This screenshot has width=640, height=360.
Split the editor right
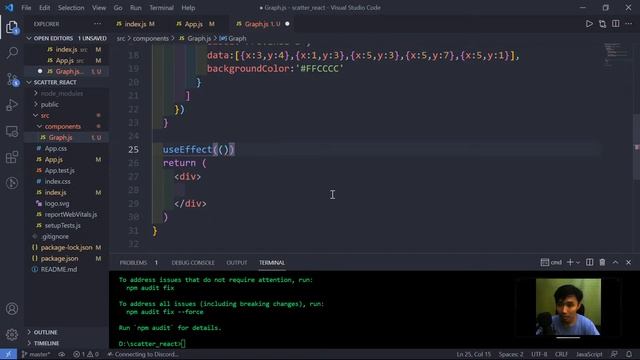tap(616, 24)
